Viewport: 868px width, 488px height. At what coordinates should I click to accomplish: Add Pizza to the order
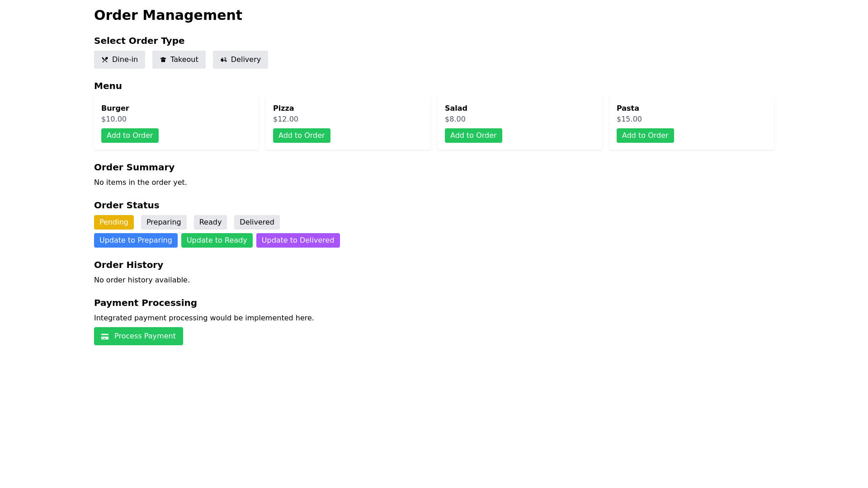[x=302, y=135]
